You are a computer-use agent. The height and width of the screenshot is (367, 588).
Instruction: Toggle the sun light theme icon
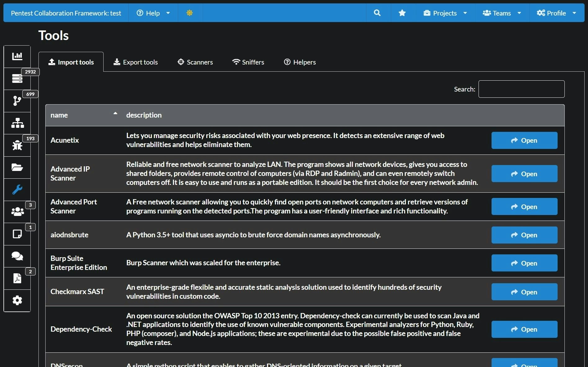[x=189, y=13]
